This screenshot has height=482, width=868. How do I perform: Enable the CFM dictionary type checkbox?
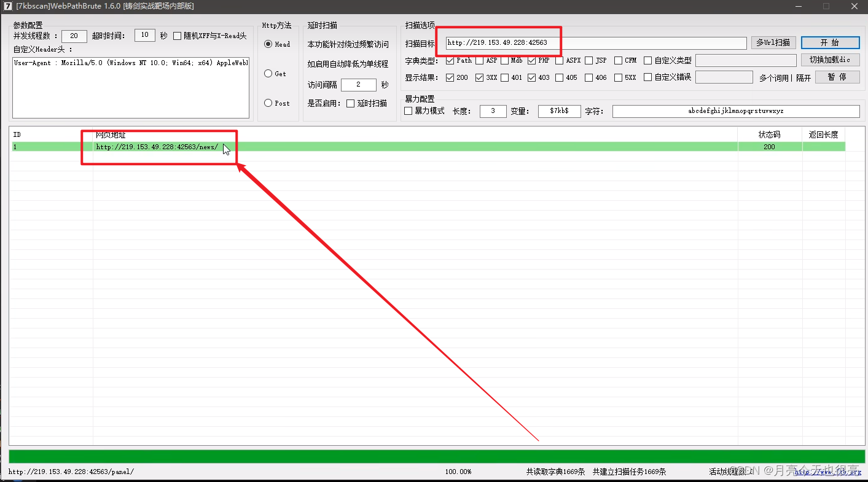(x=618, y=61)
